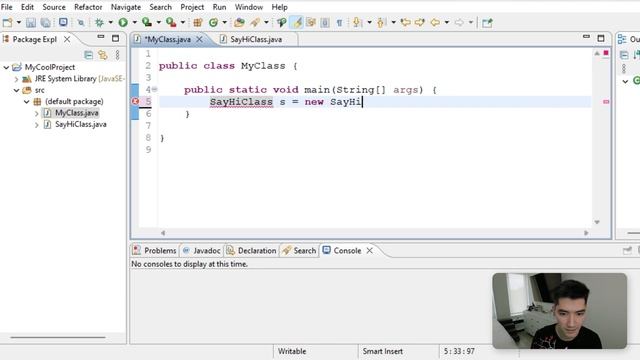Open the File menu
640x360 pixels.
point(7,7)
